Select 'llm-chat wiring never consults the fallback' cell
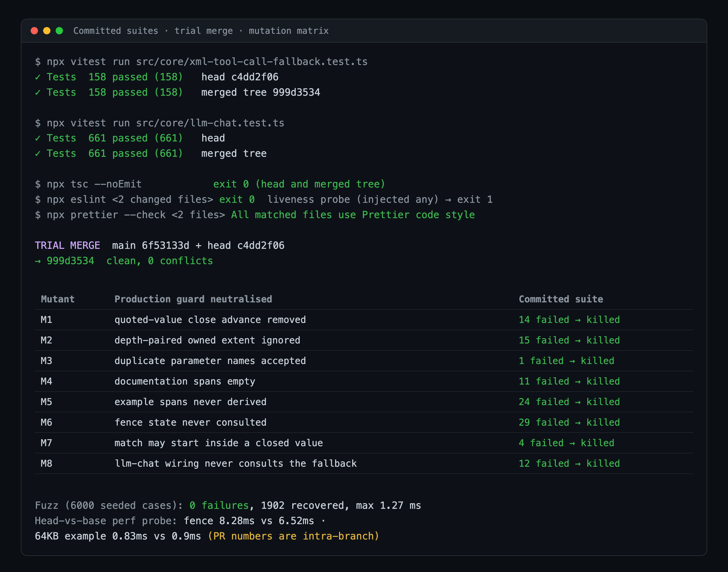The image size is (728, 572). 236,464
